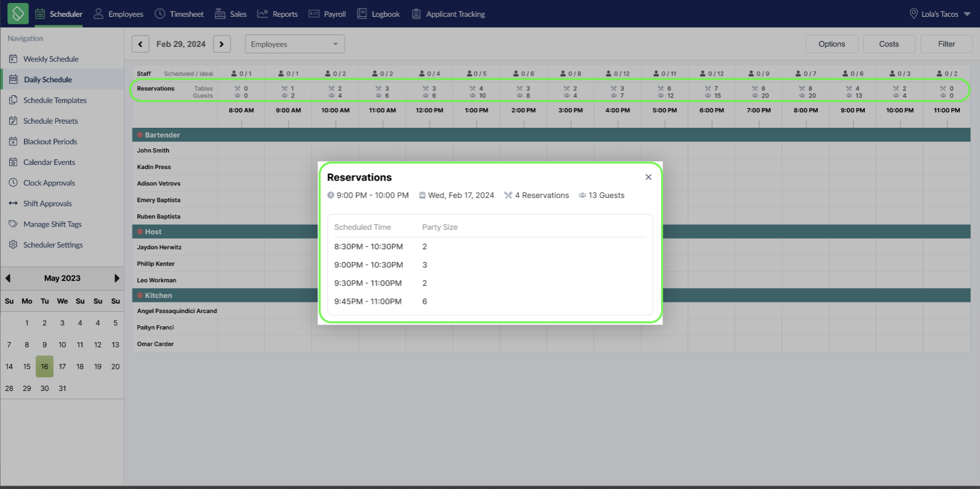Open Blackout Periods page
The width and height of the screenshot is (980, 489).
[x=50, y=142]
